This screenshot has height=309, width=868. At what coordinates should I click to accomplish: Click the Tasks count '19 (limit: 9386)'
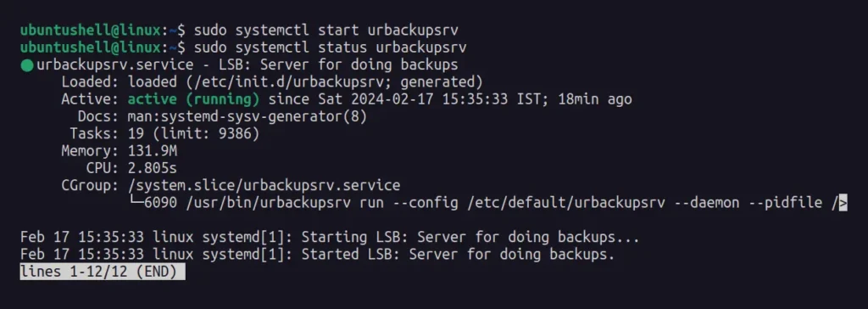(194, 133)
